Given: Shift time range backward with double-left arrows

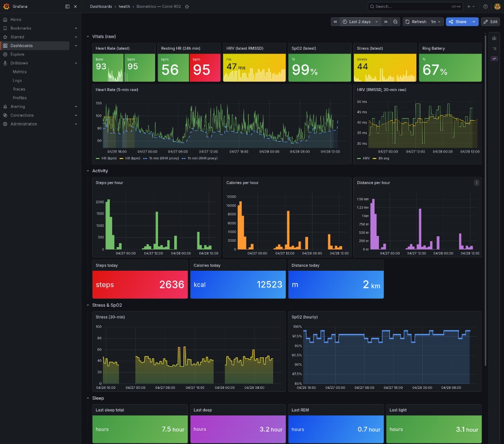Looking at the screenshot, I should (335, 22).
